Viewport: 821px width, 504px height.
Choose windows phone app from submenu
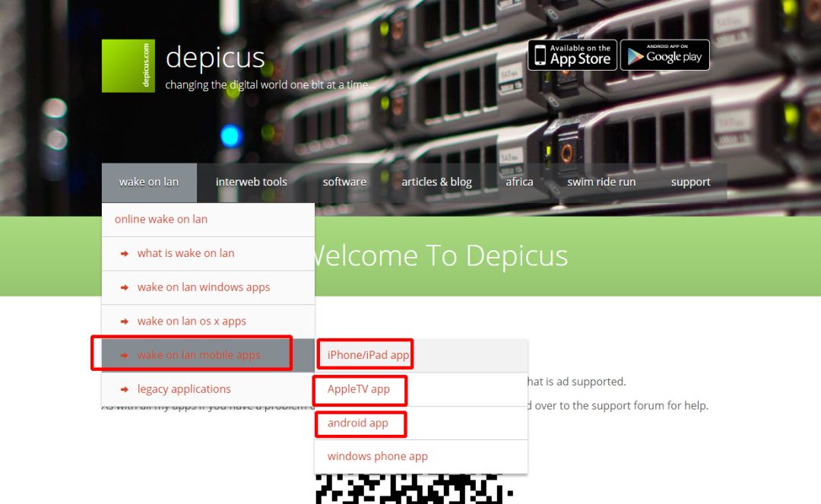point(421,456)
